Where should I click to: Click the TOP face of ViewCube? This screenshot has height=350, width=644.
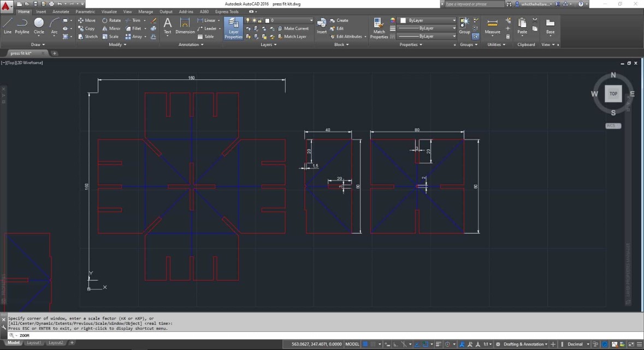click(x=613, y=94)
